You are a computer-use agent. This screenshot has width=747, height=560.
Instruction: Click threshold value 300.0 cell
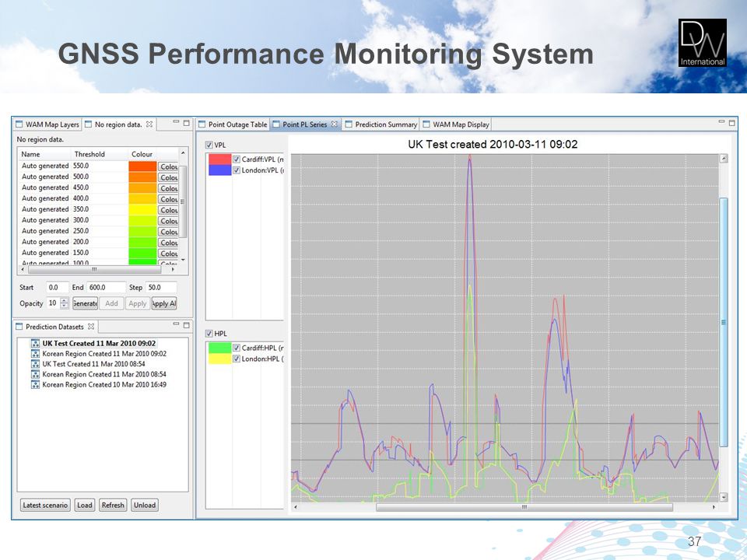tap(100, 220)
